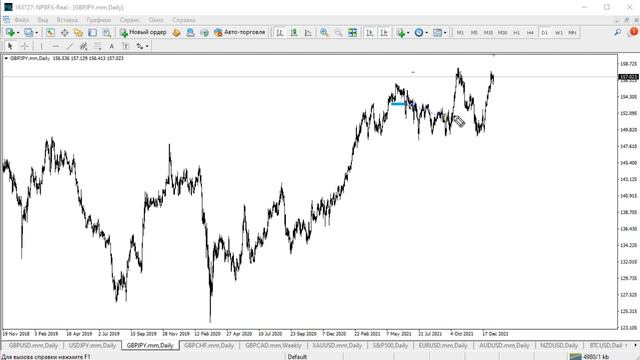Image resolution: width=640 pixels, height=360 pixels.
Task: Select the equidistant channel tool
Action: (x=84, y=46)
